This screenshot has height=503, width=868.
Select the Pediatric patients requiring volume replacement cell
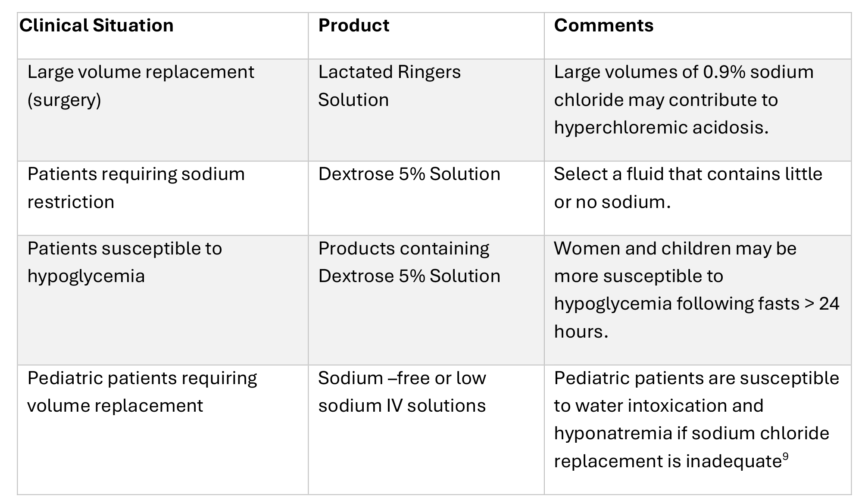coord(142,391)
